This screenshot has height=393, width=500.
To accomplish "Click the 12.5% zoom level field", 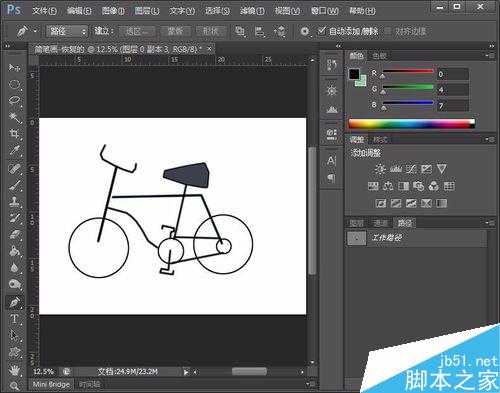I will pos(44,371).
